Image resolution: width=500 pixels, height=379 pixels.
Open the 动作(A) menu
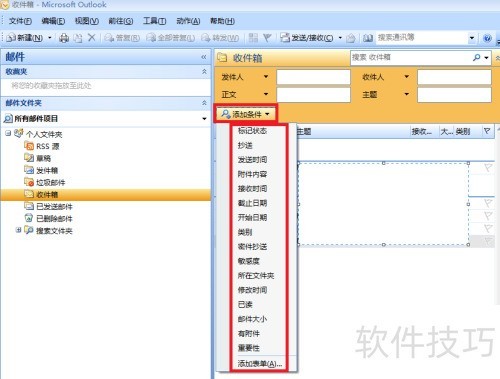coord(188,21)
